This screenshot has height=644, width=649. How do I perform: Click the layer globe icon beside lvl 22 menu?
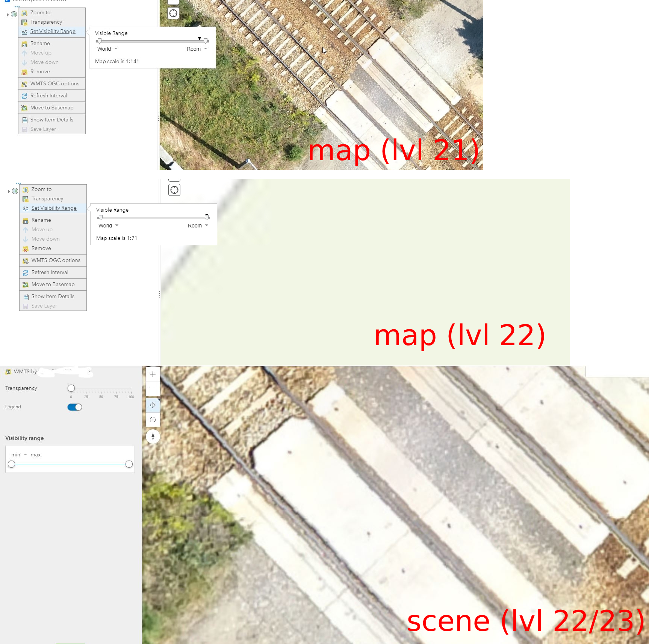coord(15,191)
